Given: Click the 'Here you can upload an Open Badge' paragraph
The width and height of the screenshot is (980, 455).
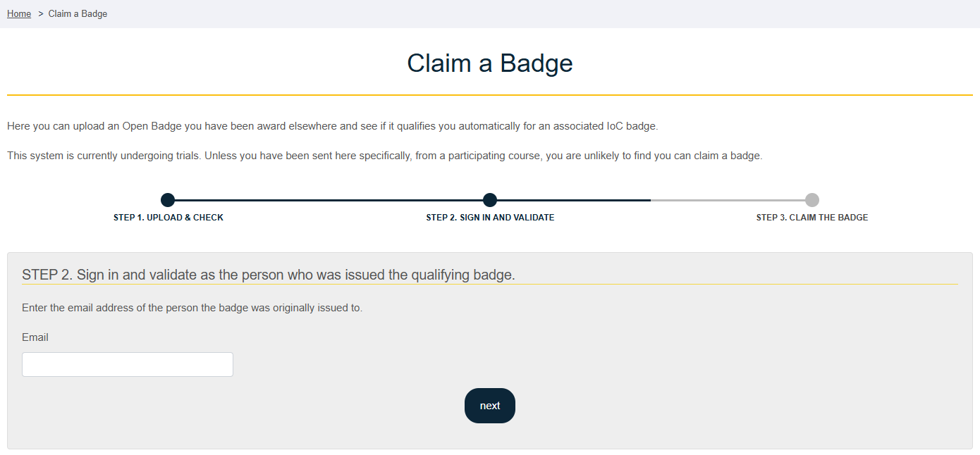Looking at the screenshot, I should 332,127.
